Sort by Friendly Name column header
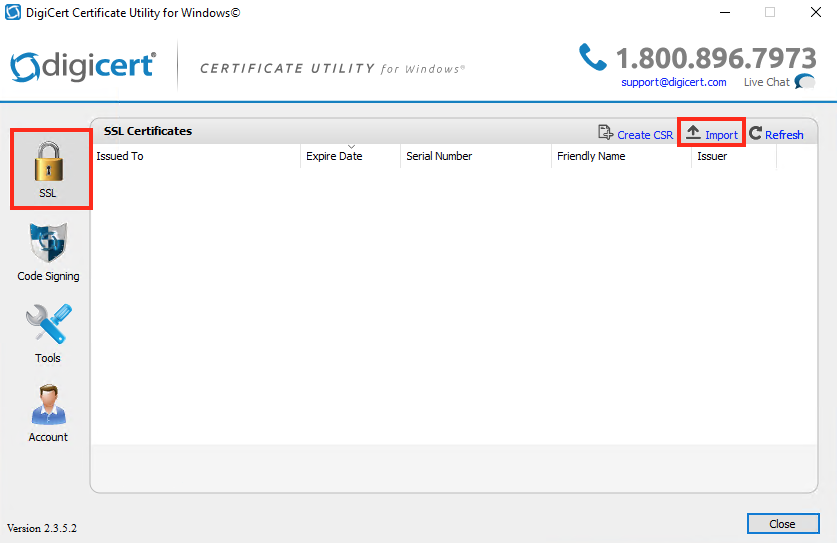 tap(591, 156)
